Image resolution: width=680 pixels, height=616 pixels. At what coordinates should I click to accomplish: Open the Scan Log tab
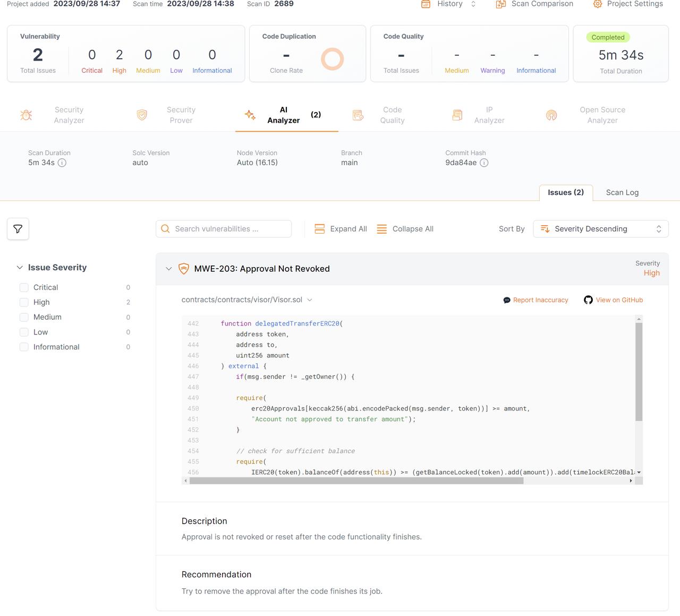tap(622, 192)
